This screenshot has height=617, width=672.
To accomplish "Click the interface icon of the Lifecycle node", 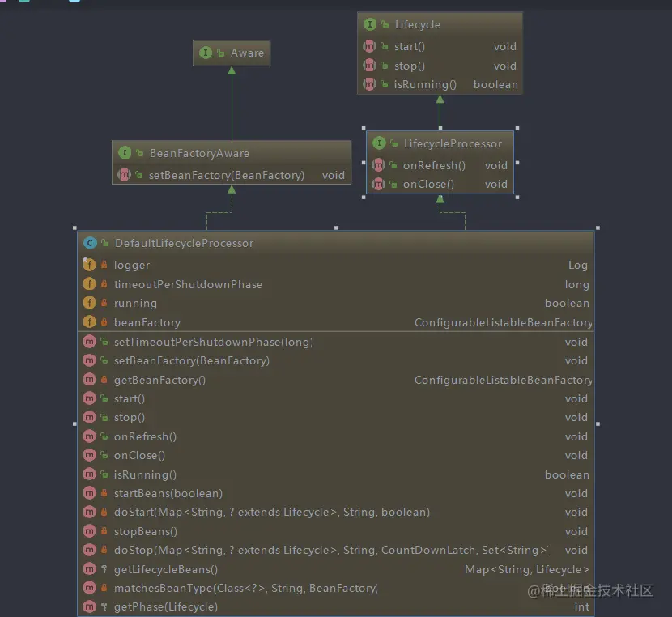I will point(371,24).
